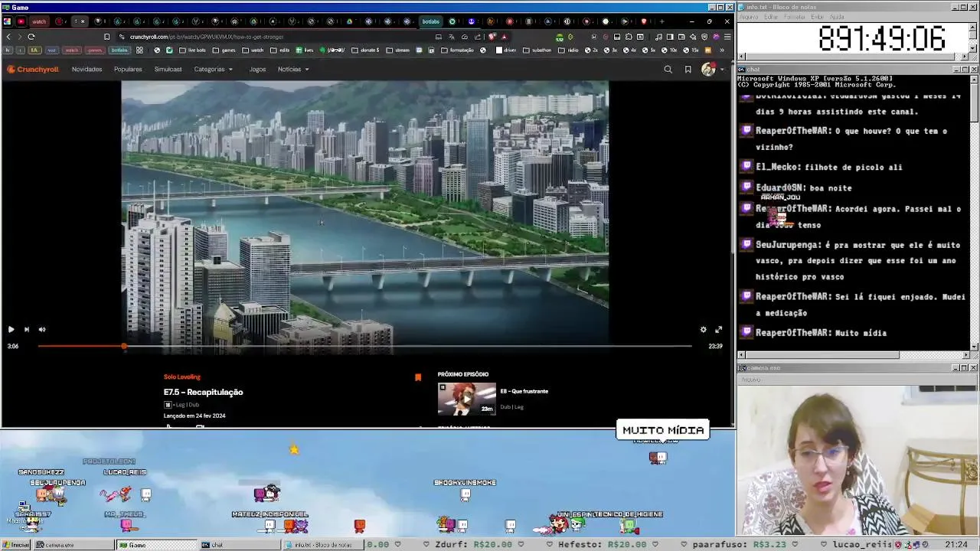Click 'E8 - Que frustrante' title
The image size is (980, 551).
click(524, 391)
